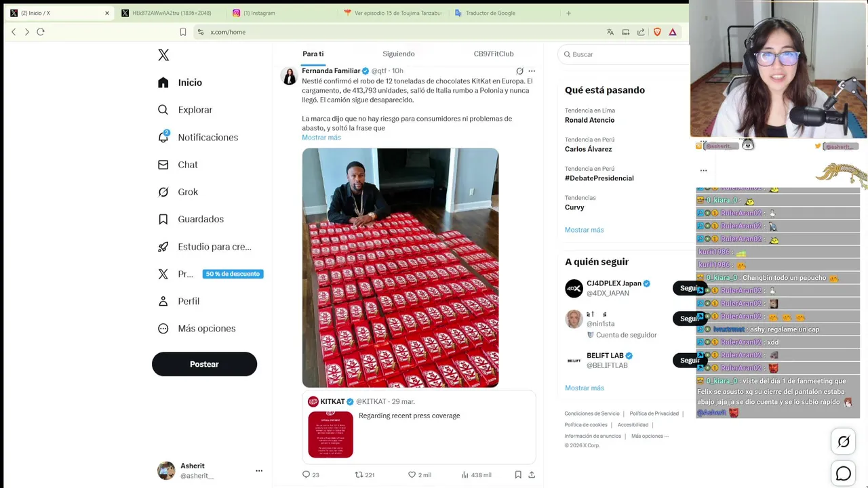The image size is (868, 488).
Task: Open Grok from sidebar
Action: [x=178, y=192]
